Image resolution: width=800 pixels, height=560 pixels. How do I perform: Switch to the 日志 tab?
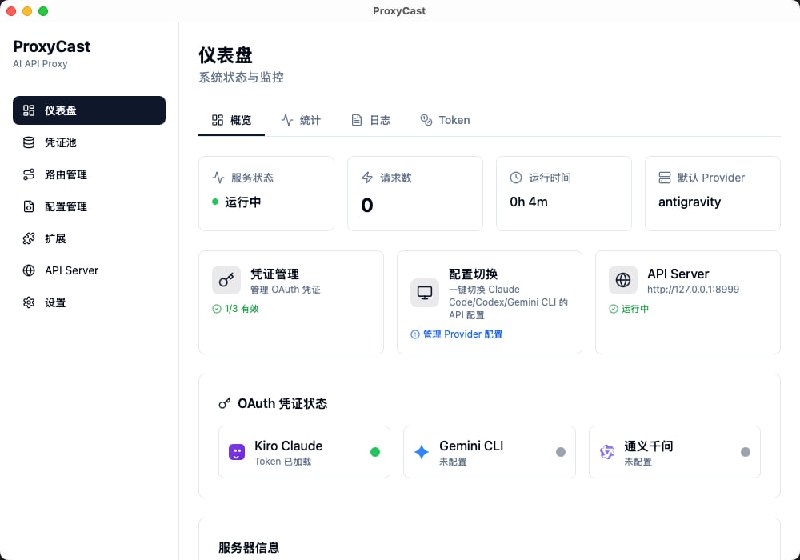tap(371, 120)
